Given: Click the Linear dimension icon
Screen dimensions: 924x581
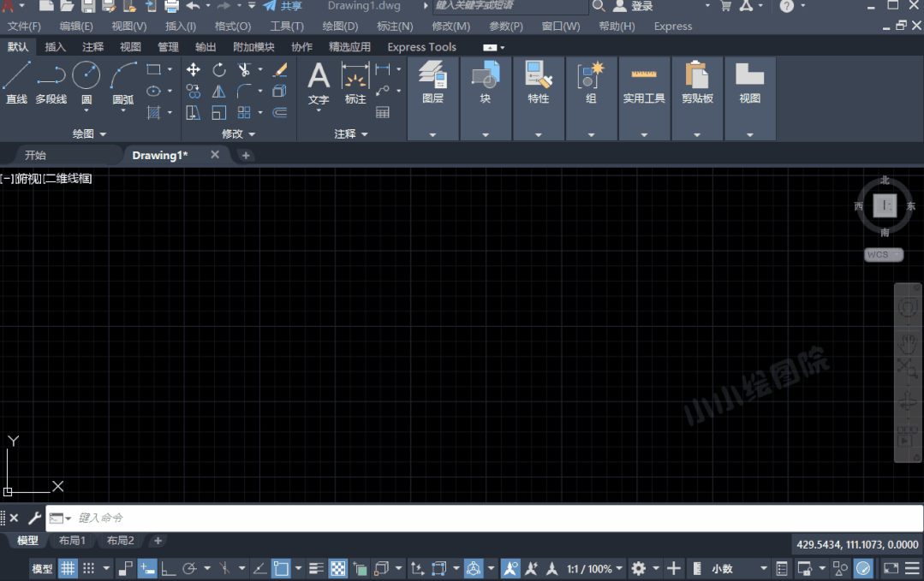Looking at the screenshot, I should tap(383, 69).
